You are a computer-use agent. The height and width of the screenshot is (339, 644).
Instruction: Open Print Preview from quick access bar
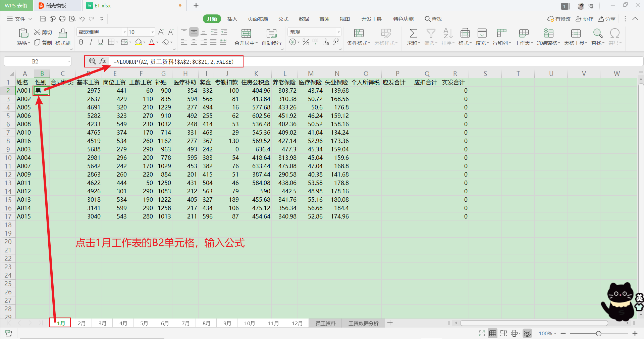click(72, 19)
